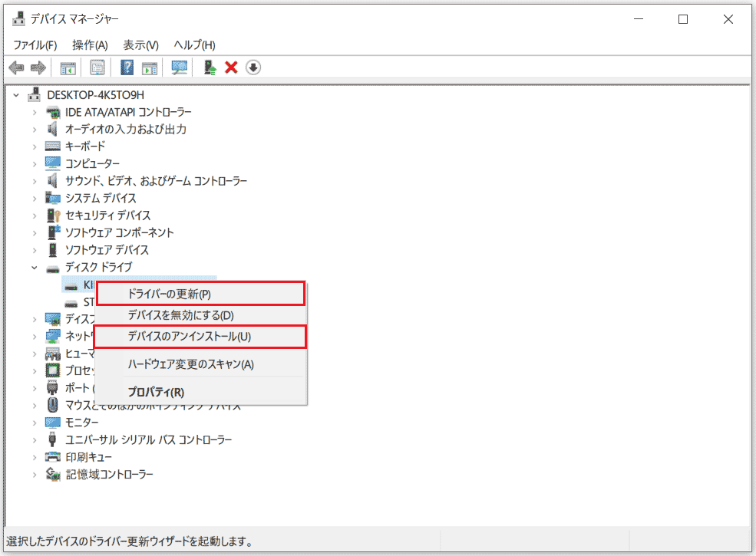
Task: Click the scan for hardware changes toolbar icon
Action: coord(179,67)
